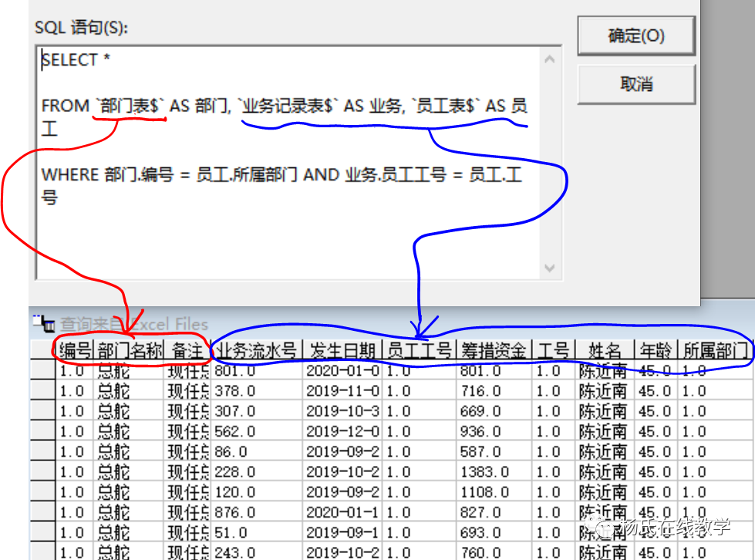Click the cell with value 120.0

pos(256,492)
